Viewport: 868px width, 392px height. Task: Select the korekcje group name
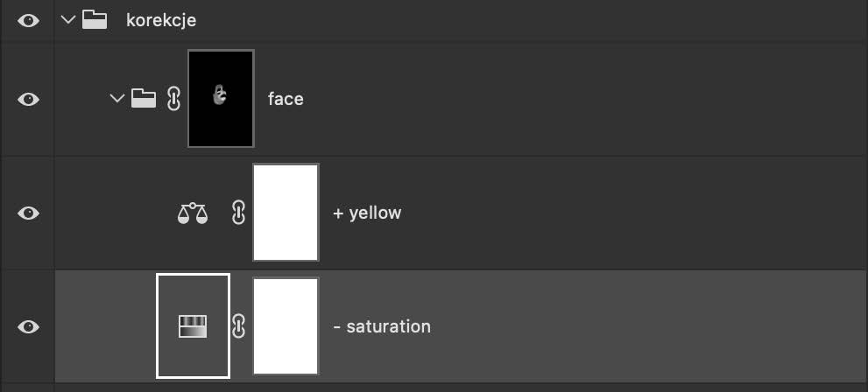(161, 20)
